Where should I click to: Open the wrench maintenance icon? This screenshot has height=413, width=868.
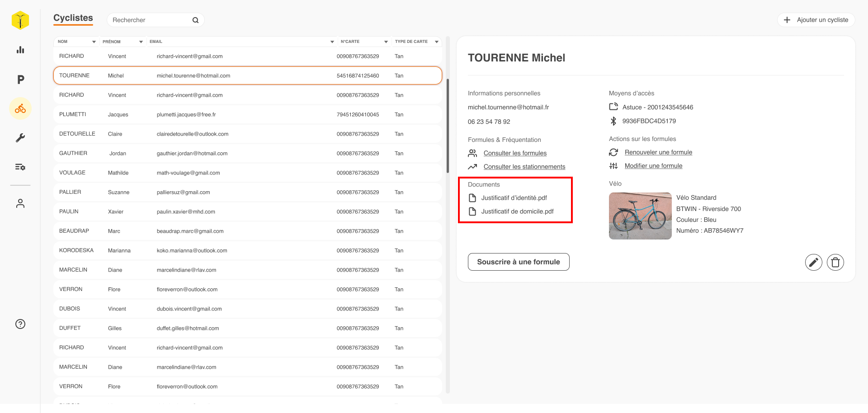[x=20, y=138]
